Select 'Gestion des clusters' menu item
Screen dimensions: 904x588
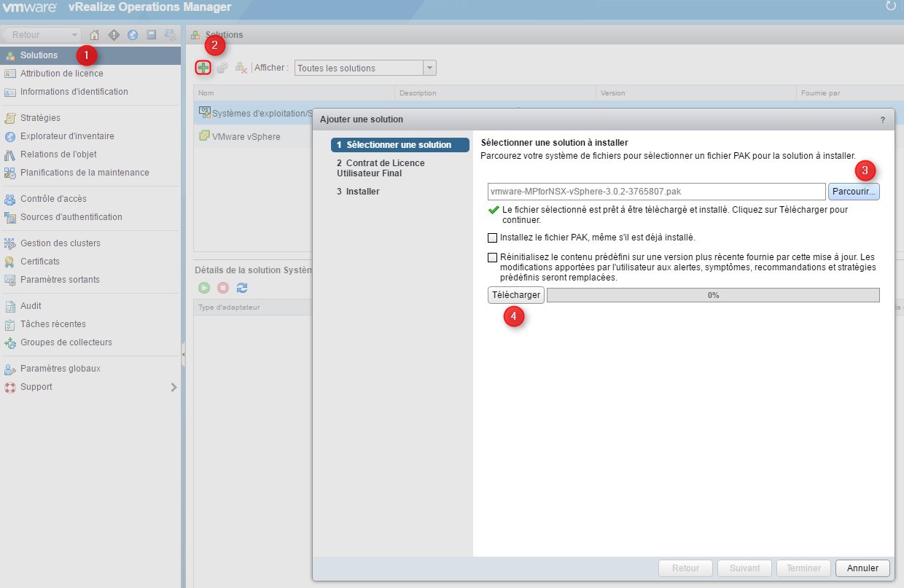click(x=61, y=243)
